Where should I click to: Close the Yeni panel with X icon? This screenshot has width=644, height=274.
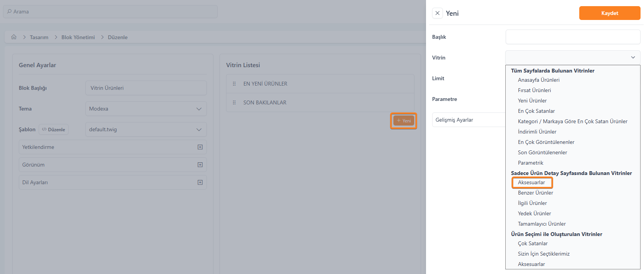pyautogui.click(x=438, y=13)
